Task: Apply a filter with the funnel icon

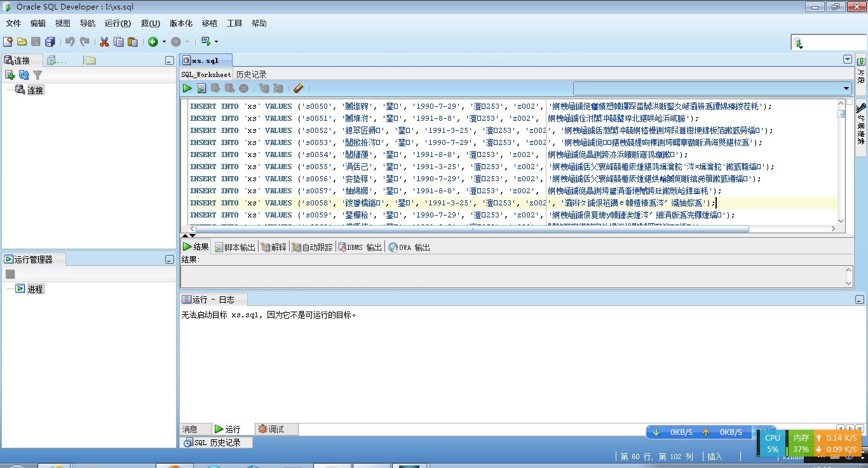Action: 36,74
